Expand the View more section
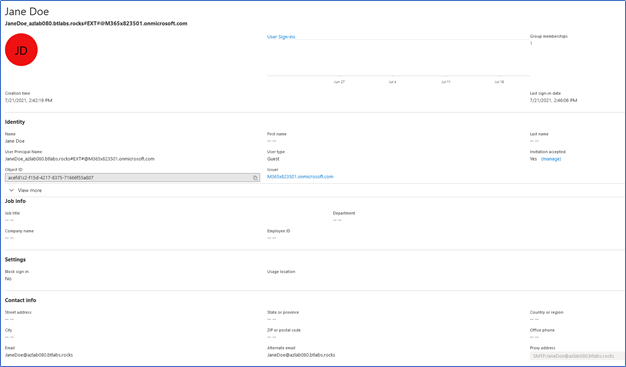The height and width of the screenshot is (367, 626). click(26, 190)
